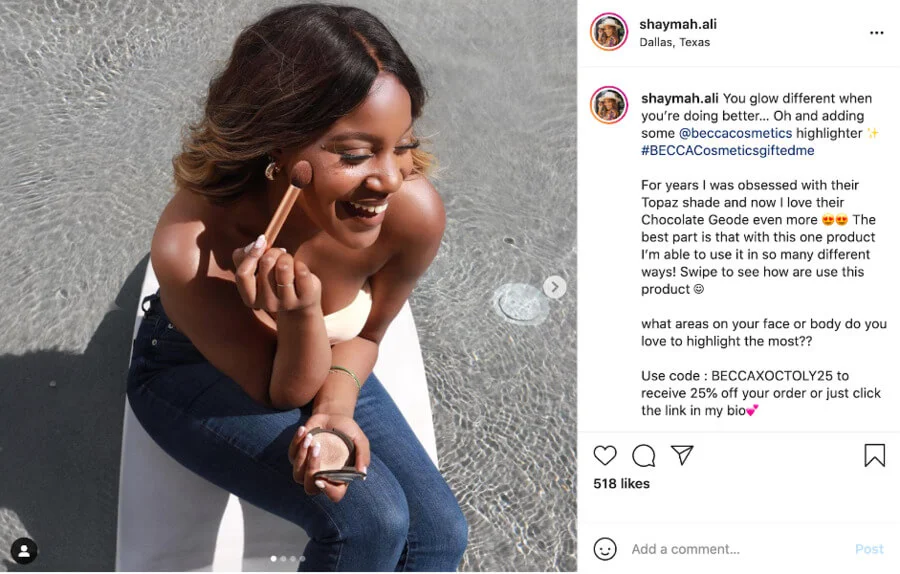View the 518 likes list
This screenshot has height=574, width=900.
point(621,484)
